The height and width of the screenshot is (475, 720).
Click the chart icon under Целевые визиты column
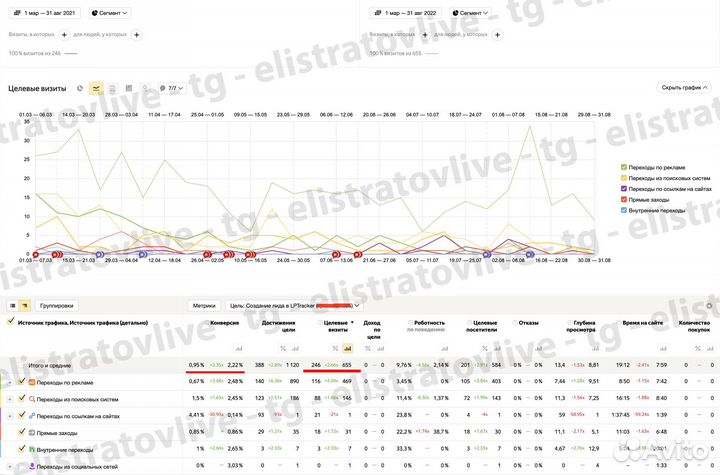pos(348,348)
